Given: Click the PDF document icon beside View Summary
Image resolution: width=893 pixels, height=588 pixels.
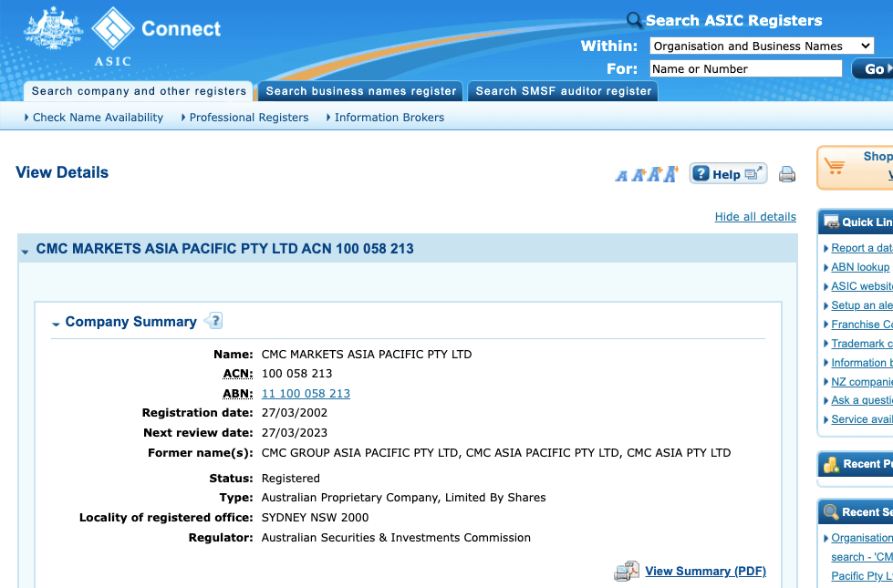Looking at the screenshot, I should pyautogui.click(x=627, y=571).
